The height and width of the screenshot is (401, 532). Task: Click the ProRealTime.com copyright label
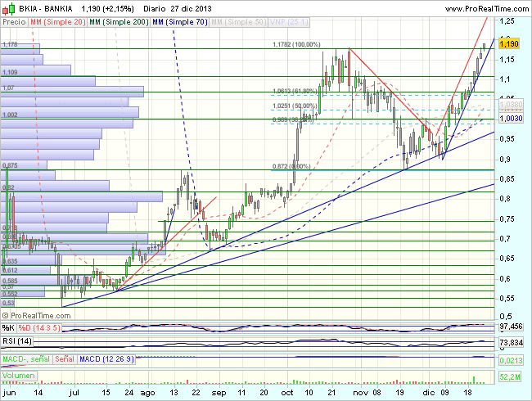[37, 316]
